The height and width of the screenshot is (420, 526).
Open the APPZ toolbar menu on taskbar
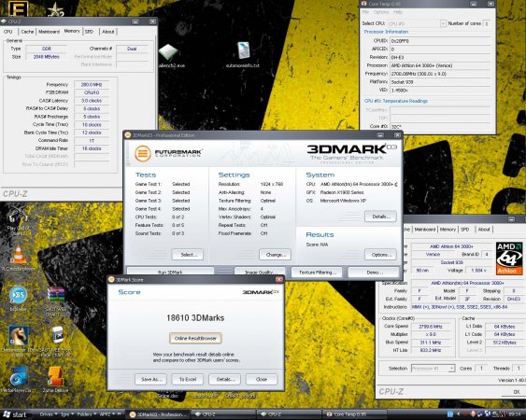[x=107, y=414]
